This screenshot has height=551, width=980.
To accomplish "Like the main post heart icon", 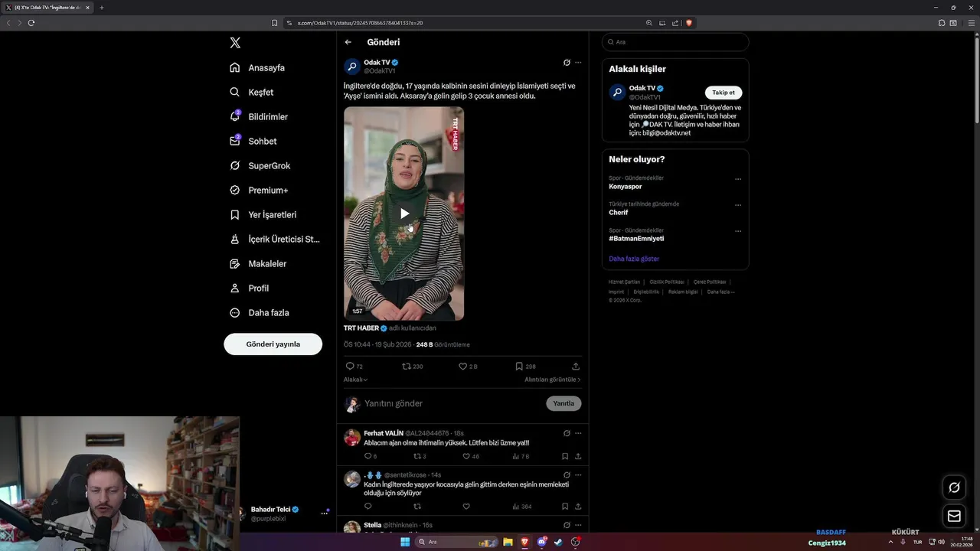I will (x=462, y=367).
